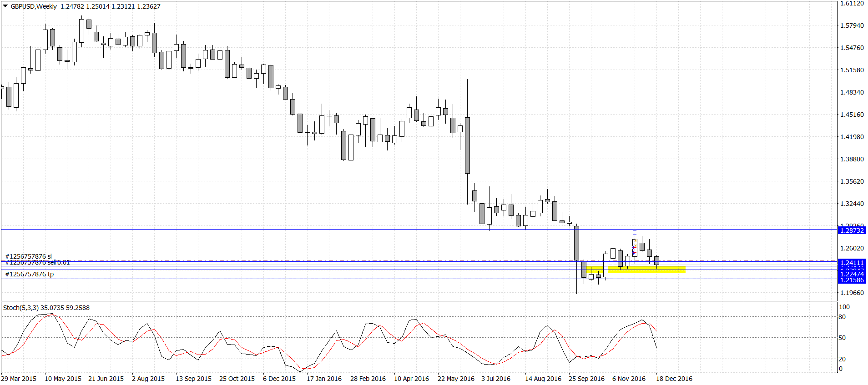This screenshot has width=868, height=385.
Task: Click the 1.61120 price scale value
Action: pyautogui.click(x=852, y=3)
